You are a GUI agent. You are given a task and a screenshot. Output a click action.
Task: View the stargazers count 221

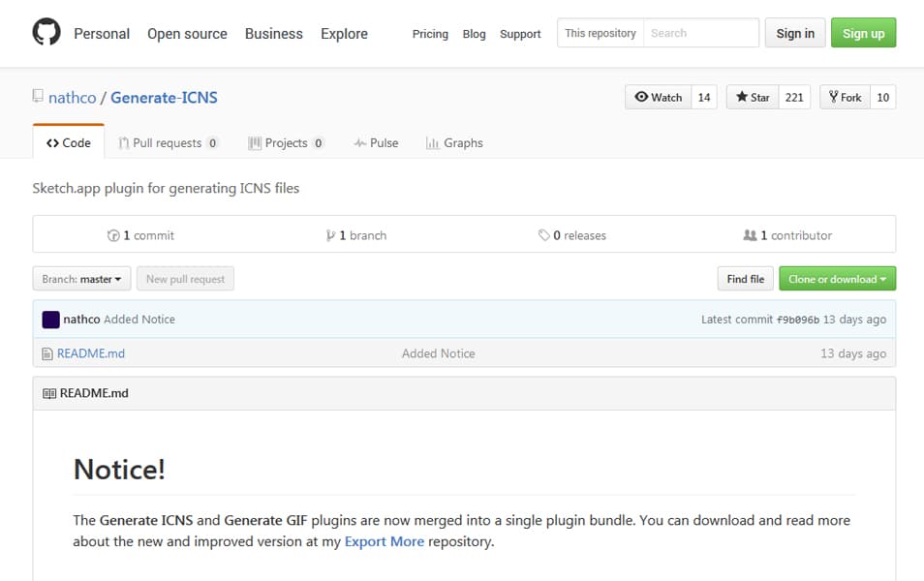(x=794, y=97)
